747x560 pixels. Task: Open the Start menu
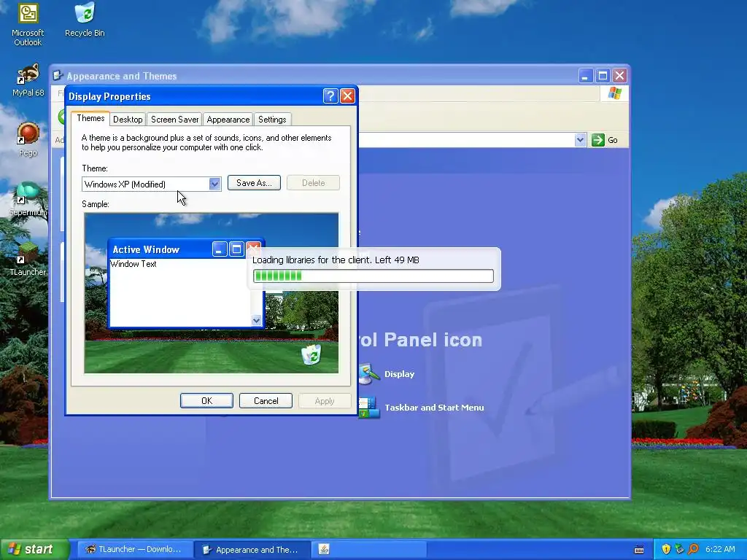tap(34, 550)
